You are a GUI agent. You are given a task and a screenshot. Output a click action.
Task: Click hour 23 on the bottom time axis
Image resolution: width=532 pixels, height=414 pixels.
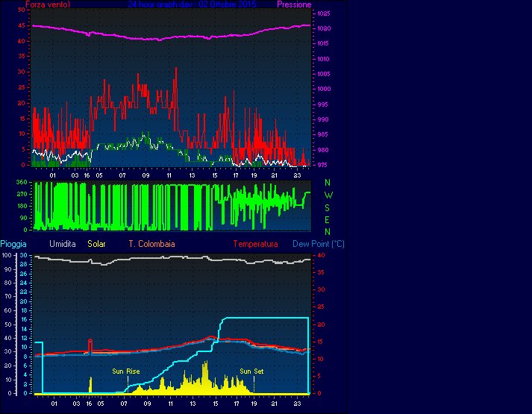296,404
